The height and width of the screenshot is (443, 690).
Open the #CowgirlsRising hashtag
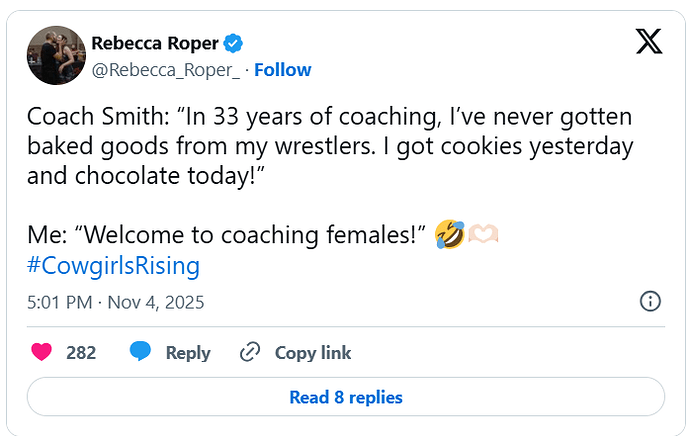(x=114, y=266)
